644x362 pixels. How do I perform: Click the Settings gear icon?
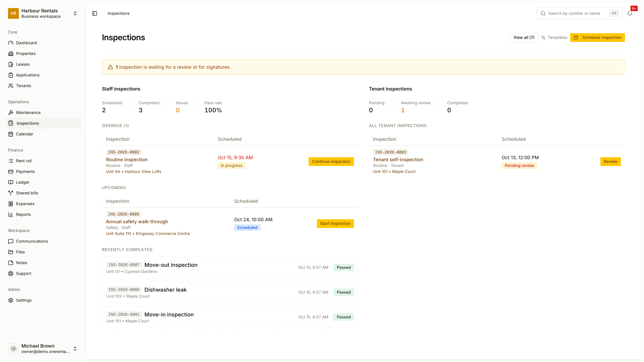tap(11, 300)
